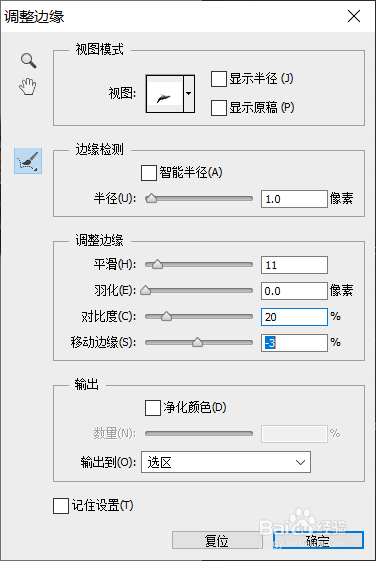Expand the 输出到(O) dropdown showing 选区
Viewport: 376px width, 561px height.
tap(226, 462)
